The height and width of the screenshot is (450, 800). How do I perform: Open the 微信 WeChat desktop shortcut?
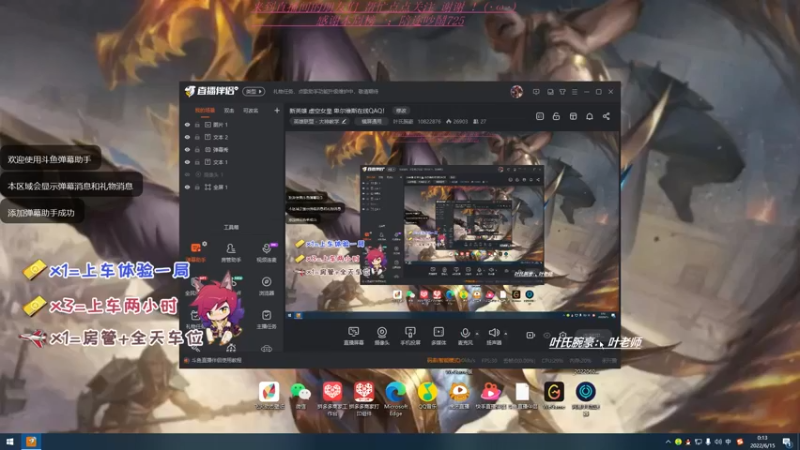(301, 396)
